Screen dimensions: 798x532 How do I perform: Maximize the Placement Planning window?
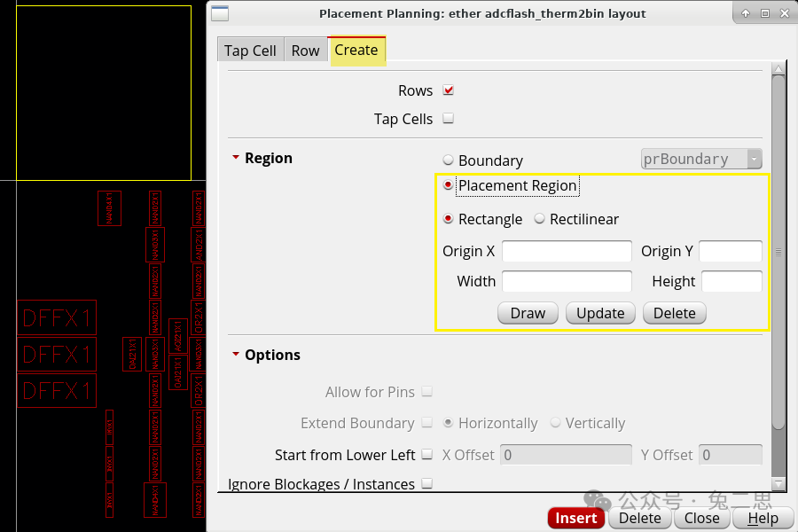pyautogui.click(x=765, y=13)
